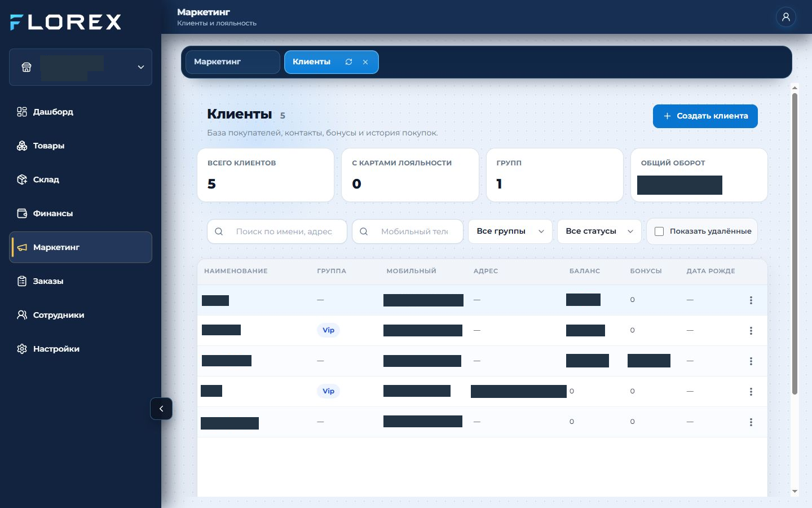Click the Всего клиентов stat card
Viewport: 812px width, 508px height.
(x=266, y=175)
